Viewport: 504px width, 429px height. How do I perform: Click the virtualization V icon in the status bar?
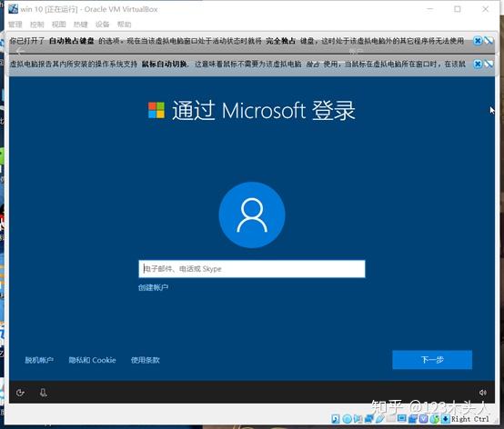[x=424, y=419]
